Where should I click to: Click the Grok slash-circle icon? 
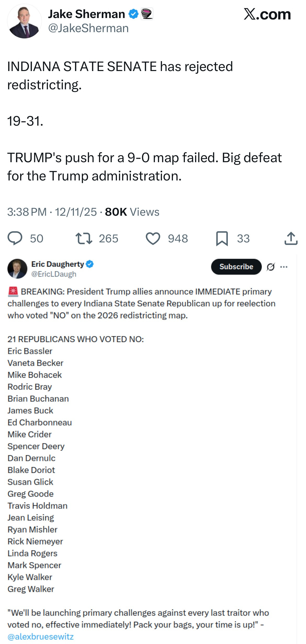coord(271,267)
